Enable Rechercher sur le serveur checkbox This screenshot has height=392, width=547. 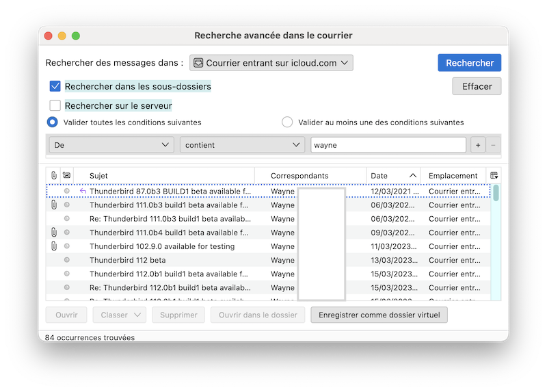tap(55, 105)
